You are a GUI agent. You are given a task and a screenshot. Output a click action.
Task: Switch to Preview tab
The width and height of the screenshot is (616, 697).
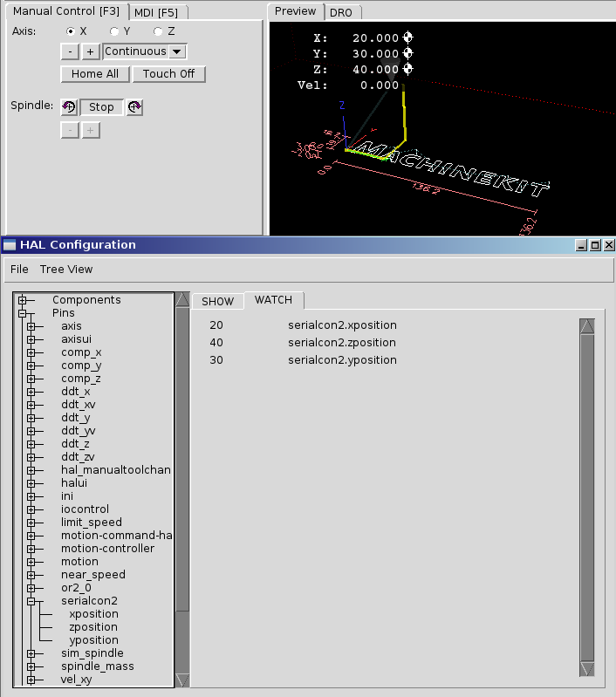(x=295, y=11)
